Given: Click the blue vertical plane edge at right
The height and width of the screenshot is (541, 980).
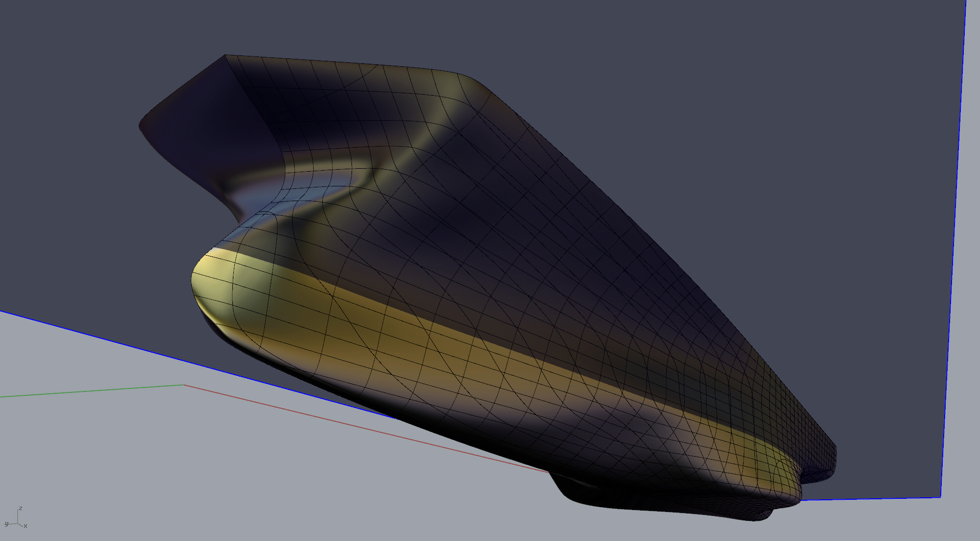Looking at the screenshot, I should 954,245.
